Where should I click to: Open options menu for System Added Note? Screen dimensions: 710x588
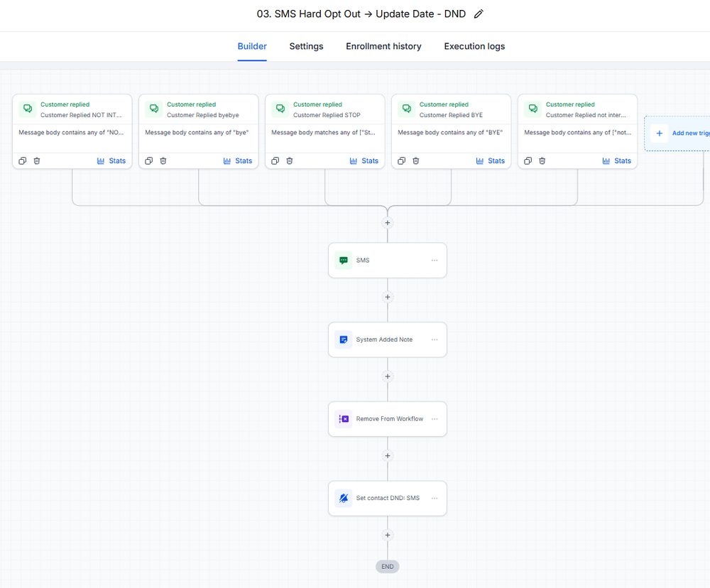(x=435, y=339)
